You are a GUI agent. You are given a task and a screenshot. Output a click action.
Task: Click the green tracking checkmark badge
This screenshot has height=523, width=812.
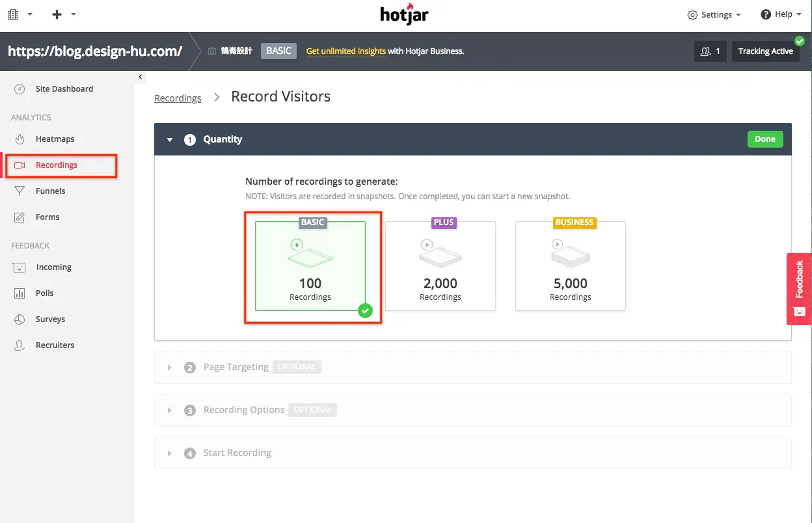tap(800, 41)
